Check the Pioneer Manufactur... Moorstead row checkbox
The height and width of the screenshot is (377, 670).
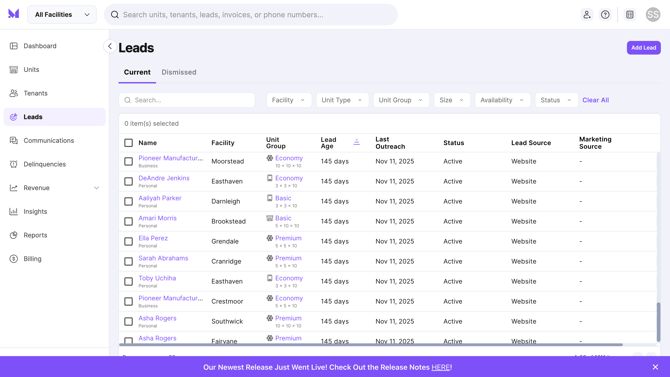(x=129, y=162)
